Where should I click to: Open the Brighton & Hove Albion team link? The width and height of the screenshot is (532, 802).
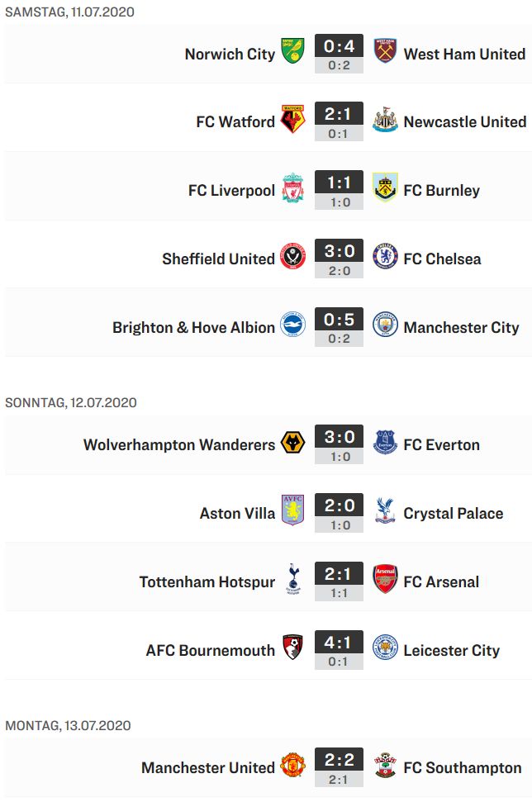click(193, 327)
